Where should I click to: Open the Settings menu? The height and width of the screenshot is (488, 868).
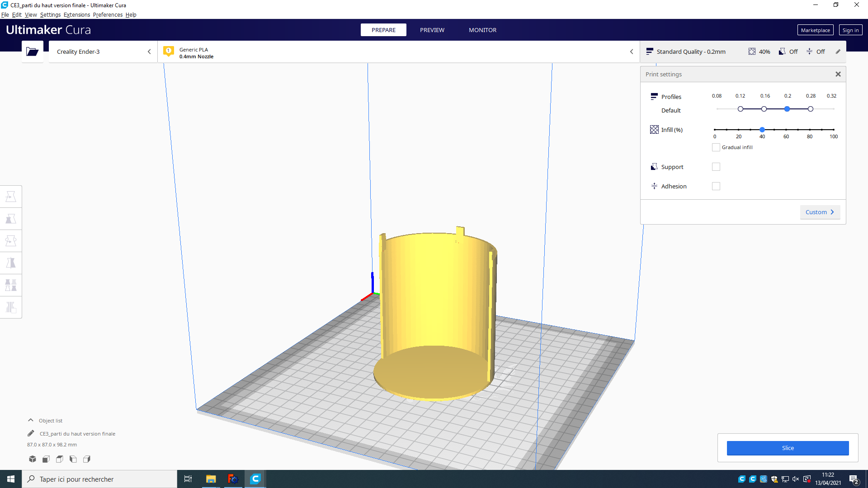pos(50,14)
